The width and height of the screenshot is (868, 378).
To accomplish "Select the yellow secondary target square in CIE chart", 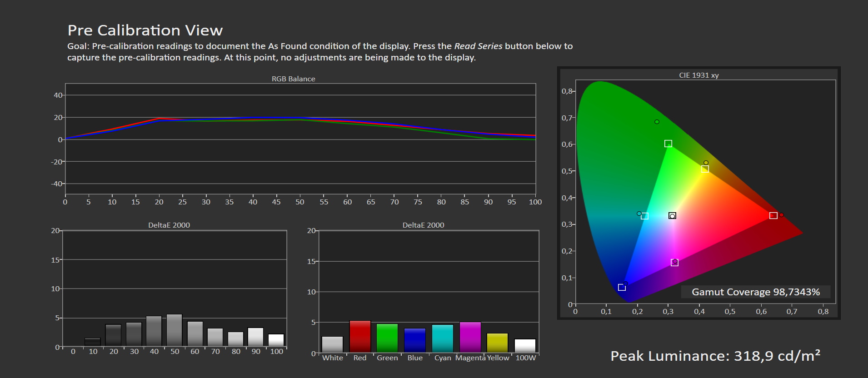I will click(705, 169).
